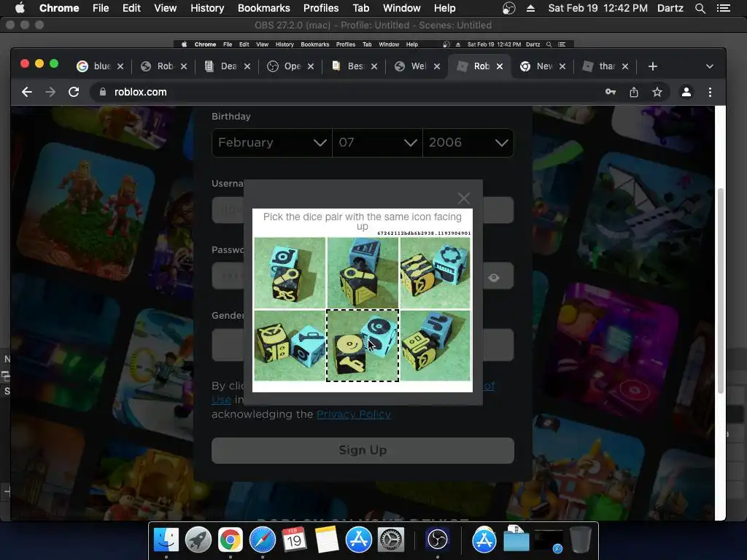This screenshot has width=747, height=560.
Task: Pick the bottom-left dice image
Action: [290, 346]
